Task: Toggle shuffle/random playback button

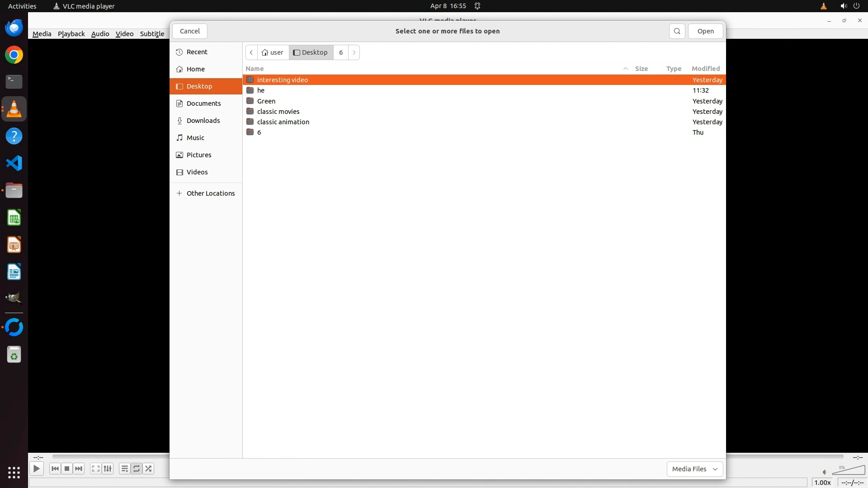Action: click(149, 469)
